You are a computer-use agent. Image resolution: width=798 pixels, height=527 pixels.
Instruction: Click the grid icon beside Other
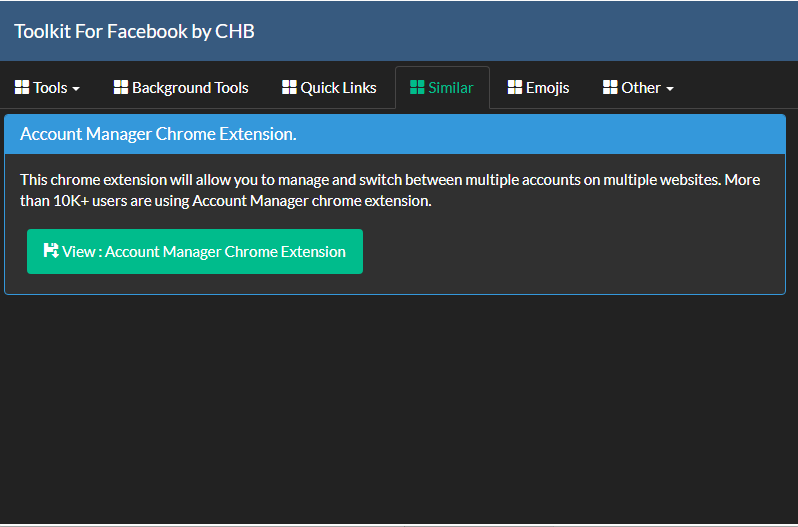(x=610, y=87)
